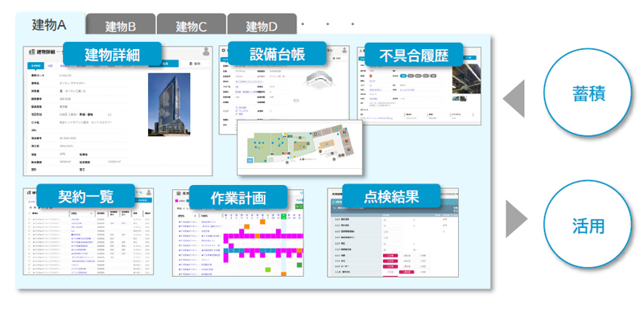Click the skyscraper building photo
The width and height of the screenshot is (644, 309).
169,105
